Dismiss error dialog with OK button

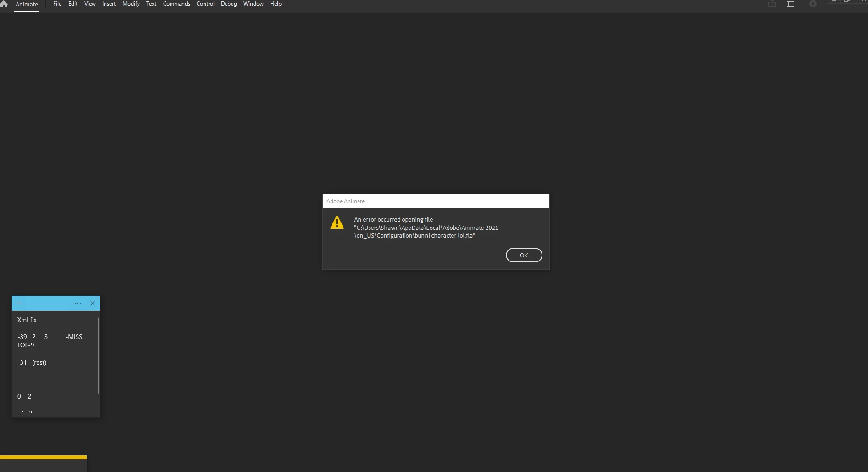pos(524,255)
